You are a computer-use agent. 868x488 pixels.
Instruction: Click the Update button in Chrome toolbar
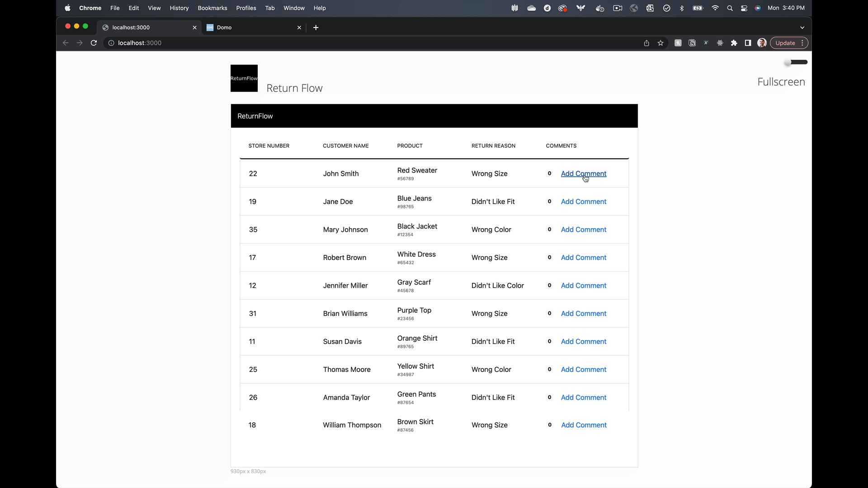point(785,43)
